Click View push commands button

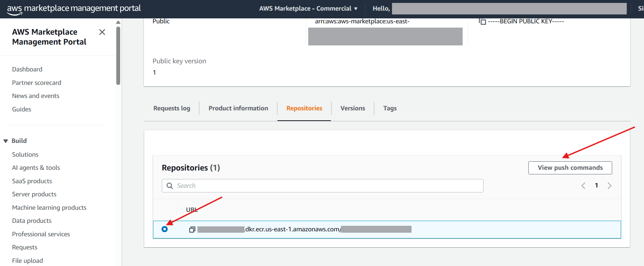(570, 168)
